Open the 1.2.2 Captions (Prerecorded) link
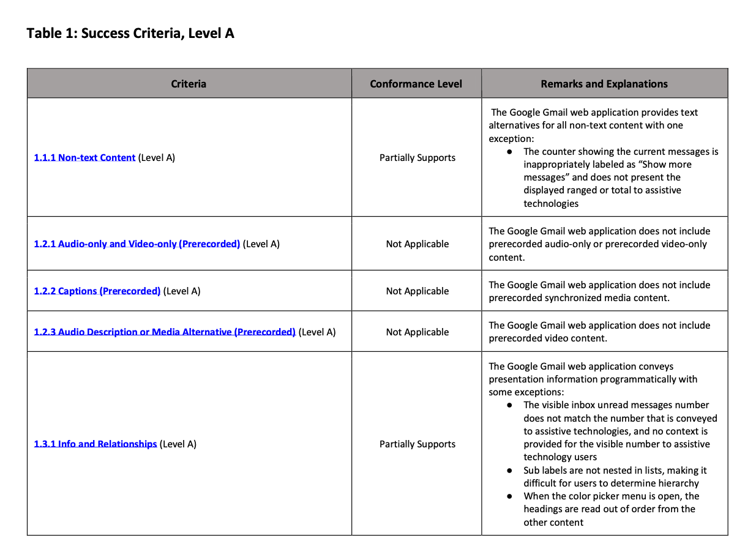The width and height of the screenshot is (756, 541). click(x=97, y=291)
